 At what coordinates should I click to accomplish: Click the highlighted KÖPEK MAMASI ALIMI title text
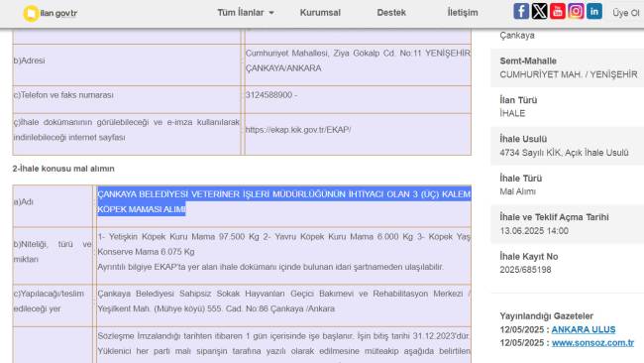coord(142,209)
